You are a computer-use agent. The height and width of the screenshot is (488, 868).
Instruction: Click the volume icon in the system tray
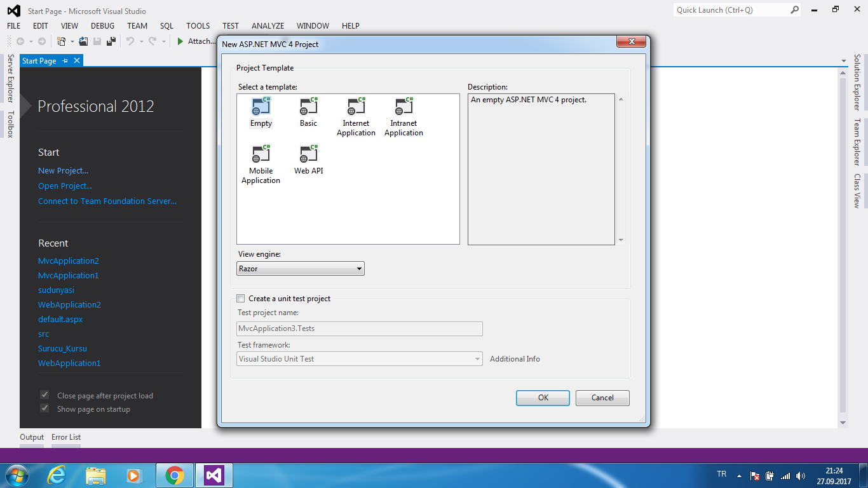tap(801, 475)
